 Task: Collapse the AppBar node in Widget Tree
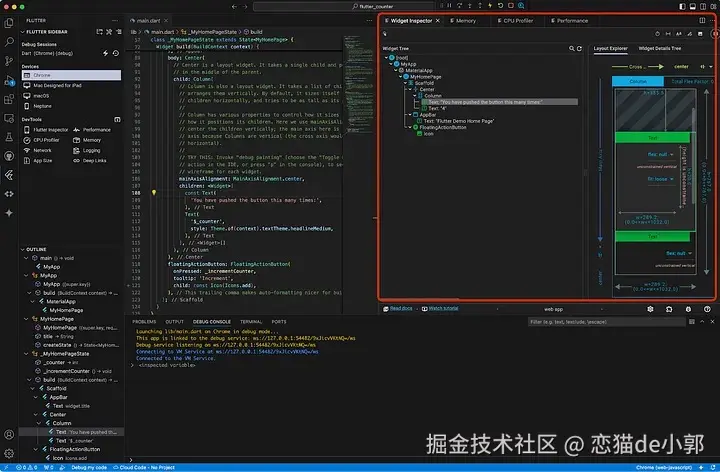coord(410,115)
